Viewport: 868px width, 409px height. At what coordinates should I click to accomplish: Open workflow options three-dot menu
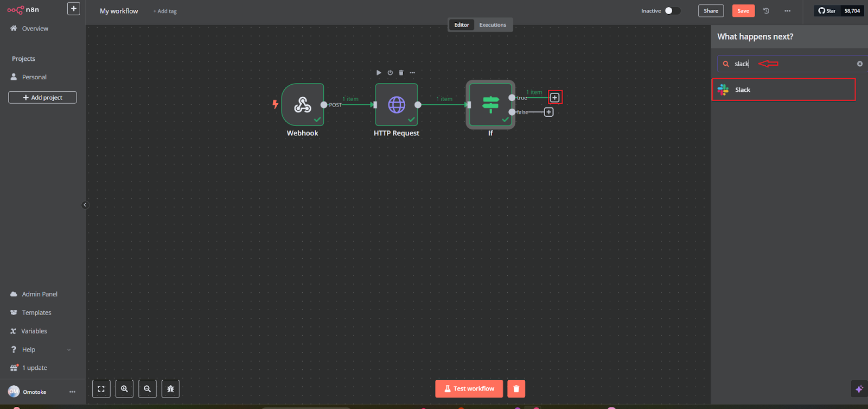point(787,11)
